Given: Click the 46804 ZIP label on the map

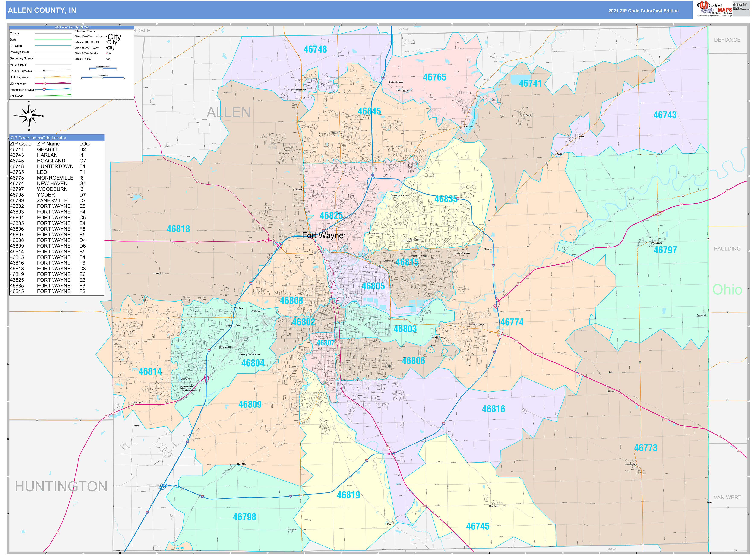Looking at the screenshot, I should (x=253, y=363).
